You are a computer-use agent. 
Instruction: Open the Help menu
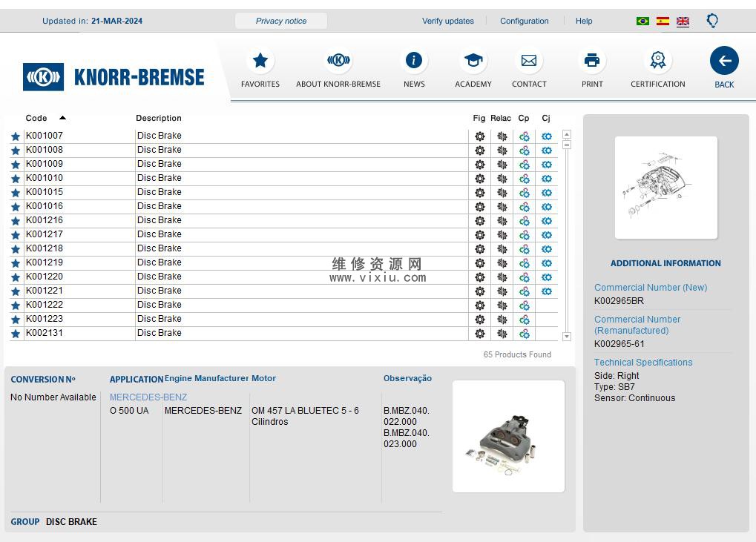pyautogui.click(x=584, y=21)
